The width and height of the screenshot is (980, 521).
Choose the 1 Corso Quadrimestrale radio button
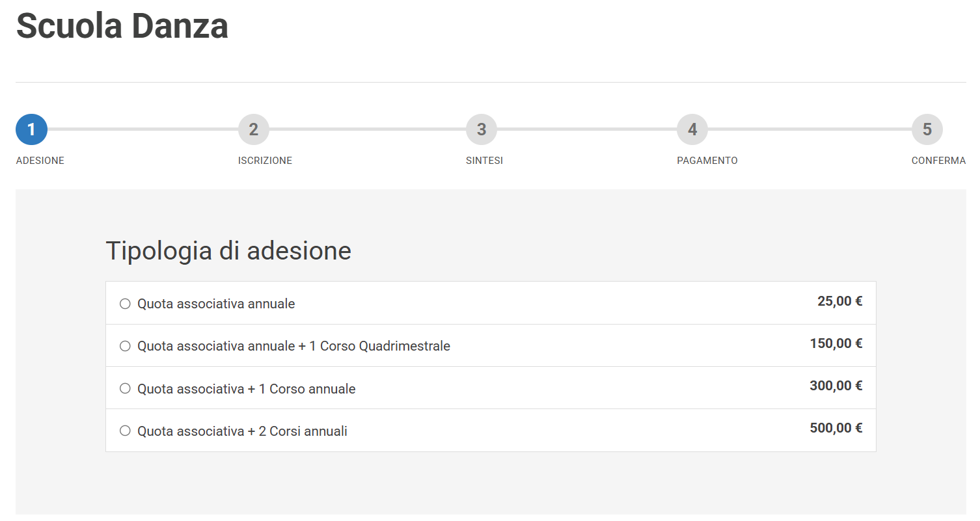125,346
